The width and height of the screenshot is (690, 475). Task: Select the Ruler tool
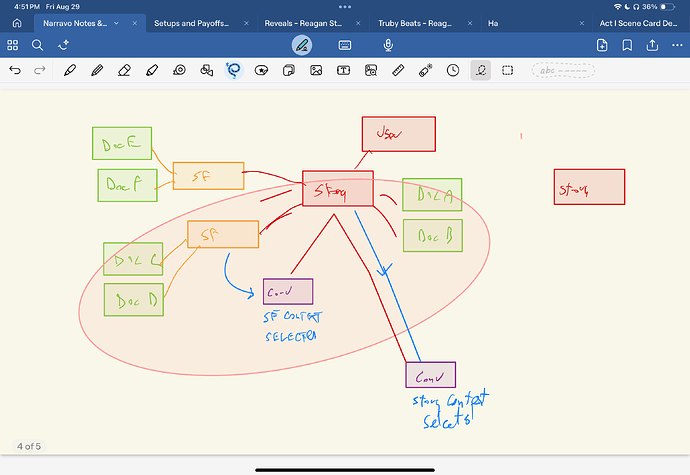coord(398,71)
